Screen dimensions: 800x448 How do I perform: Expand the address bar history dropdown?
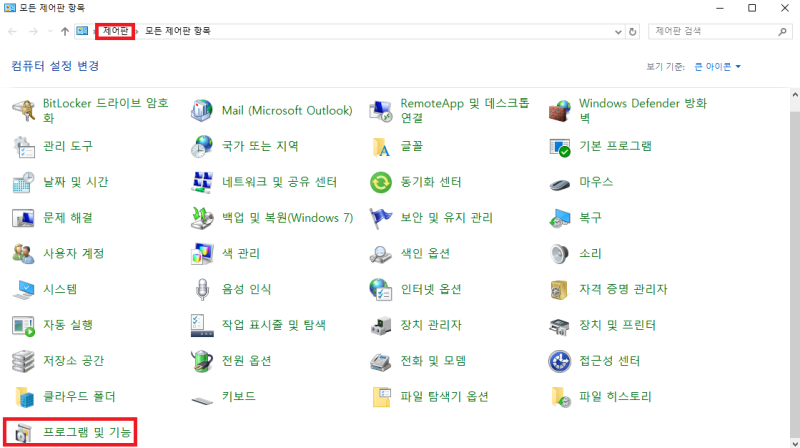[x=618, y=32]
